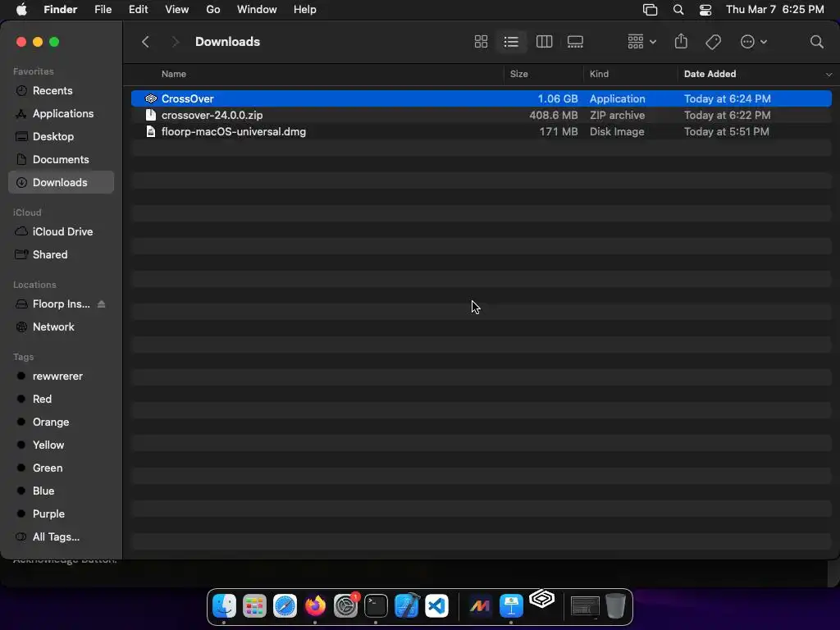Open Stage Manager from menu bar icon
Image resolution: width=840 pixels, height=630 pixels.
click(650, 10)
